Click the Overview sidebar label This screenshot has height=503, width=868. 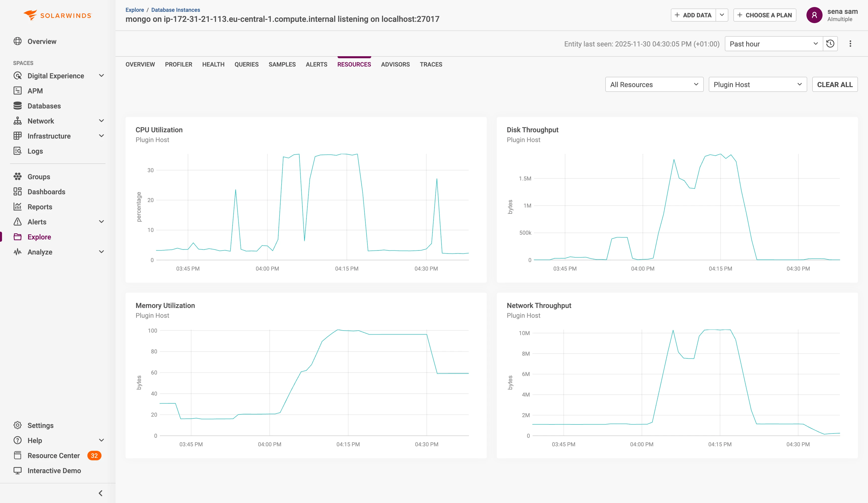(42, 41)
